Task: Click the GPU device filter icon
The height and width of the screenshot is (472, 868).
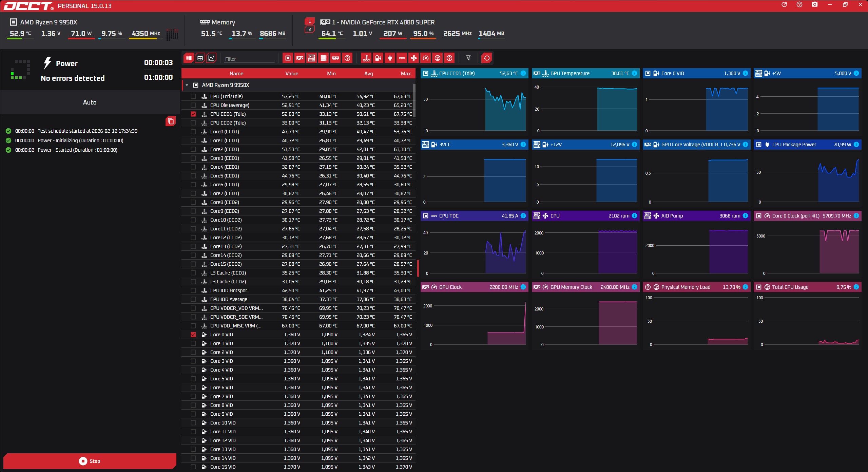Action: (x=300, y=58)
